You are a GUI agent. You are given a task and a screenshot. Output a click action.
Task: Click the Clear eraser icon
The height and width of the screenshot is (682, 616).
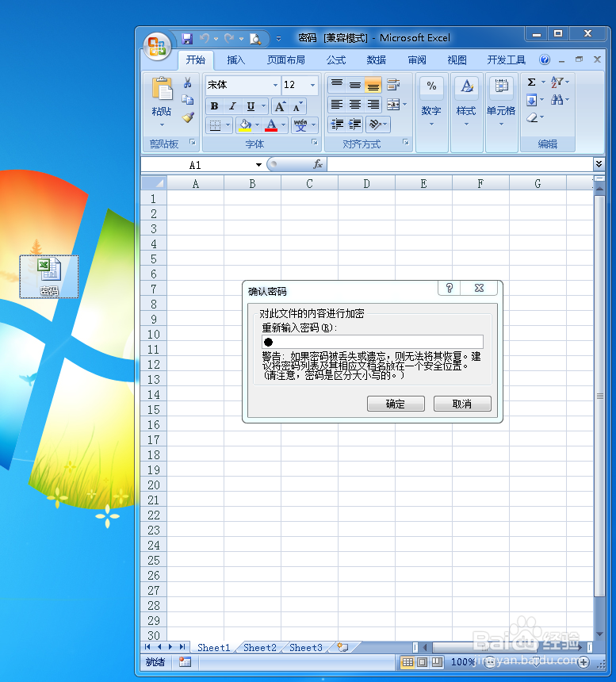click(x=532, y=117)
